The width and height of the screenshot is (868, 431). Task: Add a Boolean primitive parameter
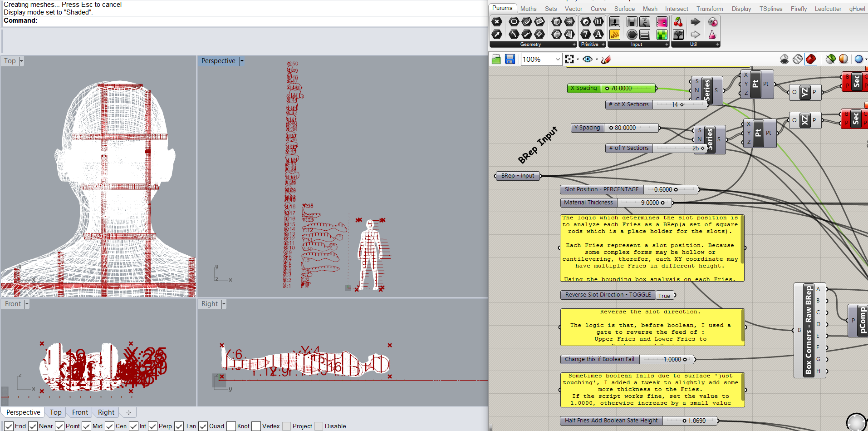pos(586,22)
